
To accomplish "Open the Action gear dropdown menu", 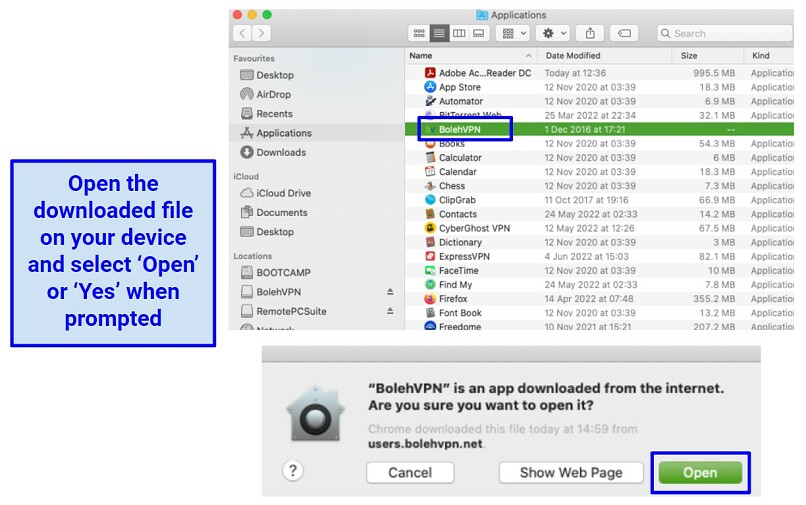I will [553, 33].
